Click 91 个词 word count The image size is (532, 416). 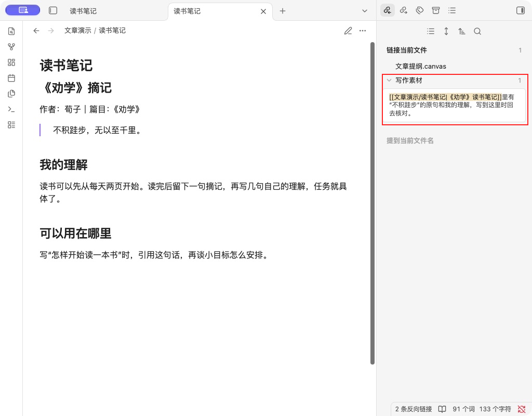pos(463,409)
